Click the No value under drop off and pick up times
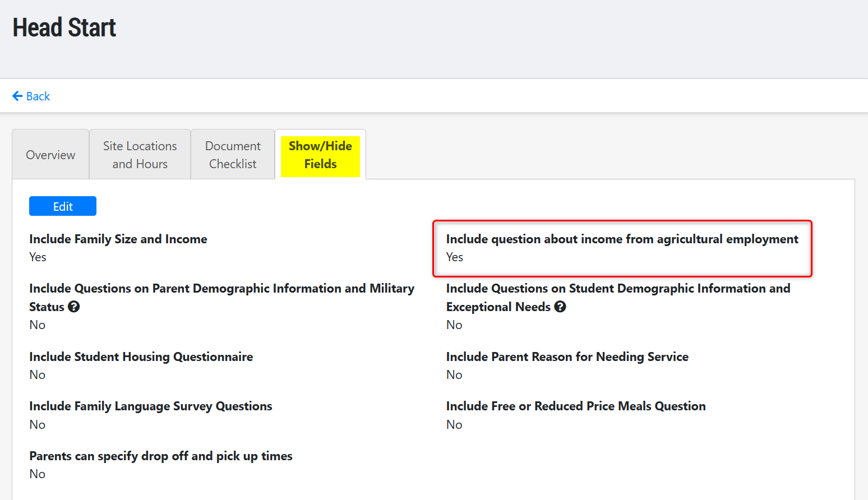The width and height of the screenshot is (868, 500). click(x=38, y=474)
